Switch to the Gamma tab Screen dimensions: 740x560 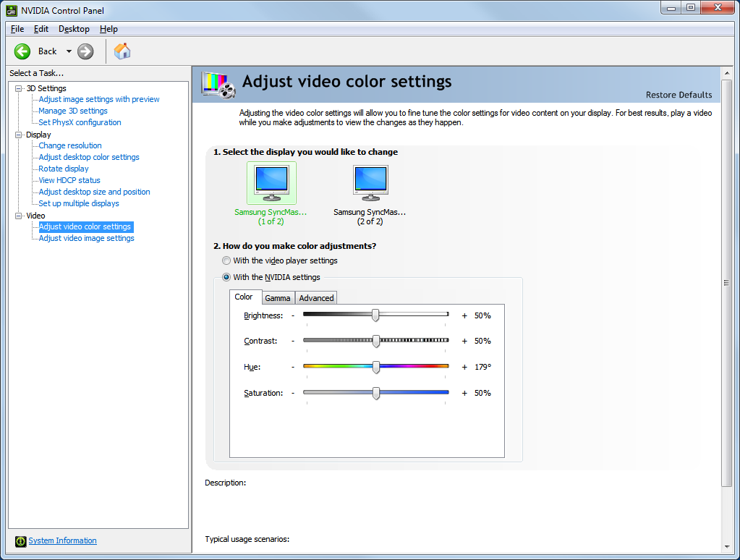(278, 298)
